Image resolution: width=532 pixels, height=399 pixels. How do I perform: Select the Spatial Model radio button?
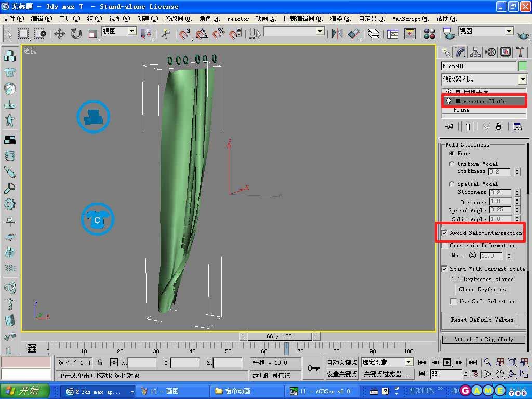451,184
